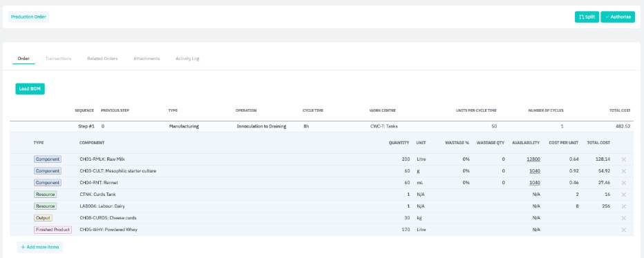Click the Curds Tank Resource type badge

point(45,195)
